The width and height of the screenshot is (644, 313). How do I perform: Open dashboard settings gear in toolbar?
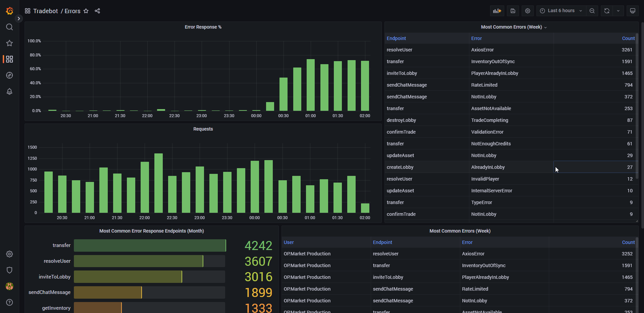pos(527,11)
